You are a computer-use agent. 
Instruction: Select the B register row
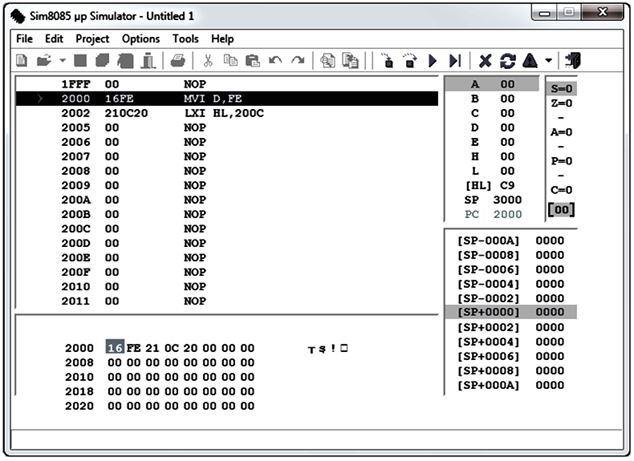[x=492, y=99]
